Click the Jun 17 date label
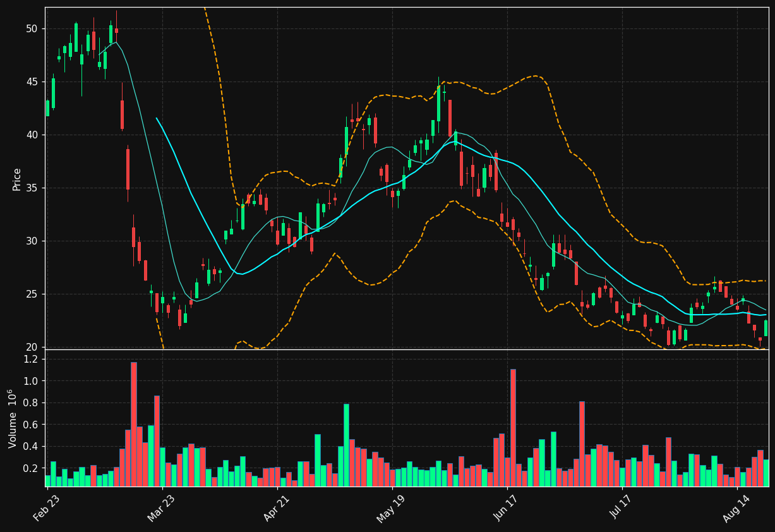The height and width of the screenshot is (532, 775). (x=508, y=509)
